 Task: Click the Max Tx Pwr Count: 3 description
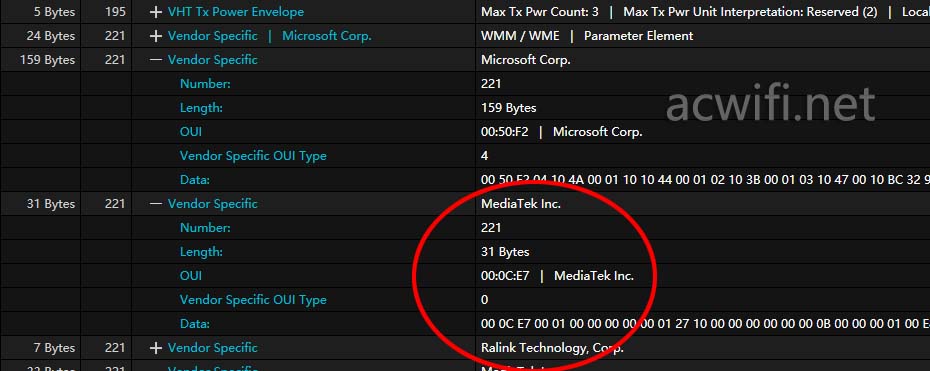(x=540, y=12)
